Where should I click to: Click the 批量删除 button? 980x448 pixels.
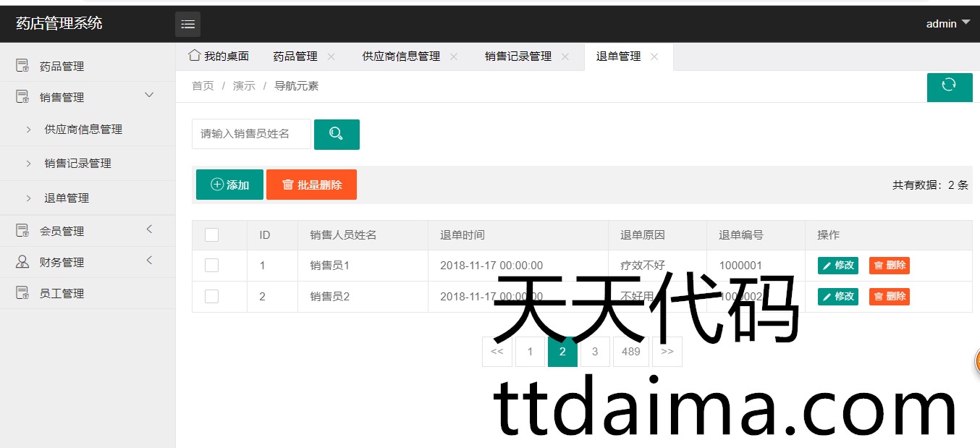point(311,185)
